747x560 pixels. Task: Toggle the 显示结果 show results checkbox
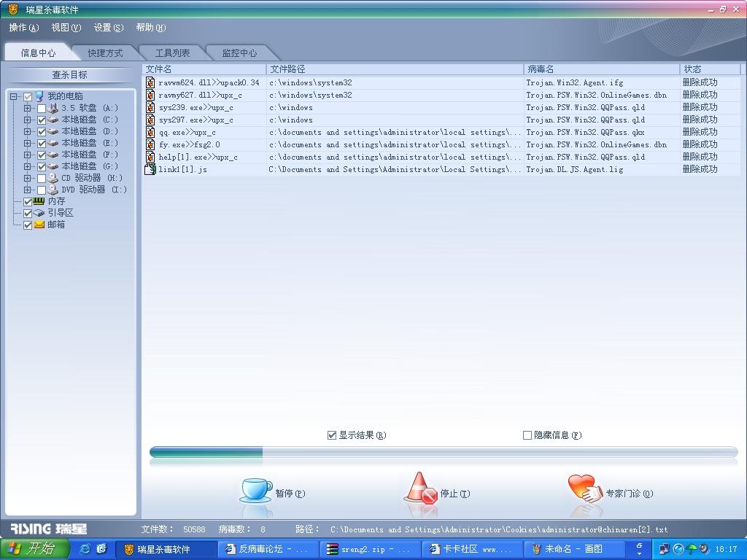(x=332, y=435)
